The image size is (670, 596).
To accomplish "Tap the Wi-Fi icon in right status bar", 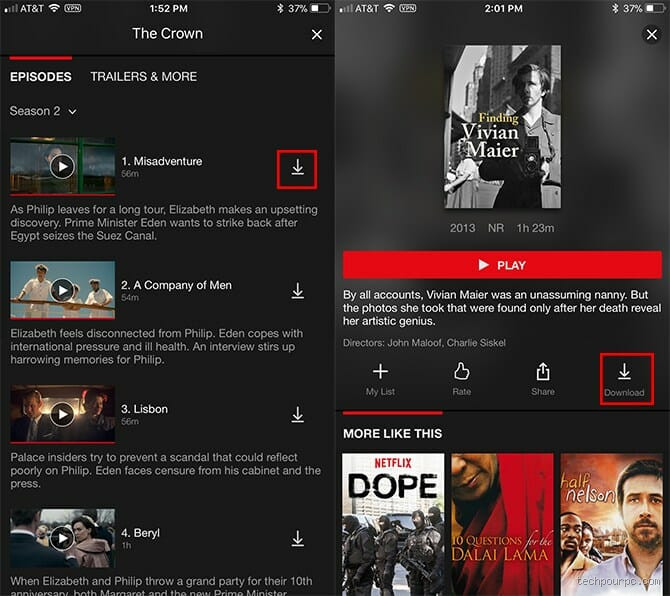I will click(x=389, y=8).
